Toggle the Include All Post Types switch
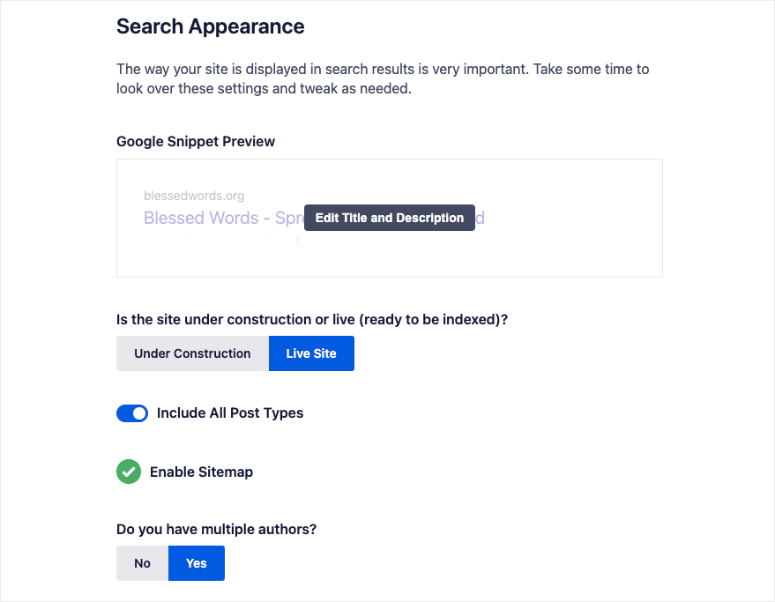 coord(132,413)
